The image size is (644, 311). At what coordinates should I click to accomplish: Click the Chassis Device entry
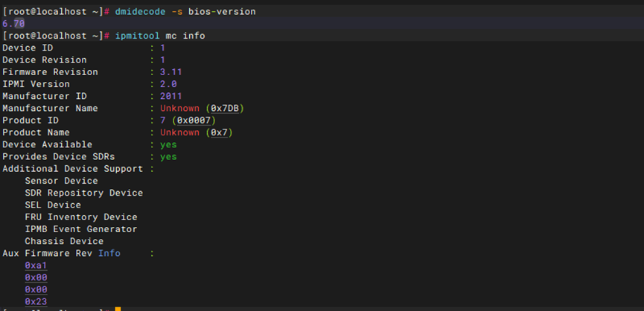[64, 241]
